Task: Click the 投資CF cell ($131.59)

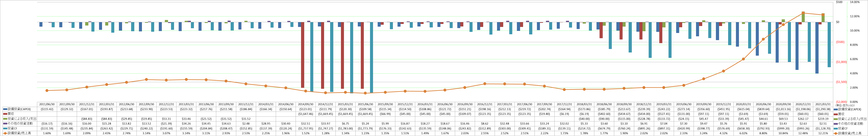Action: point(47,128)
